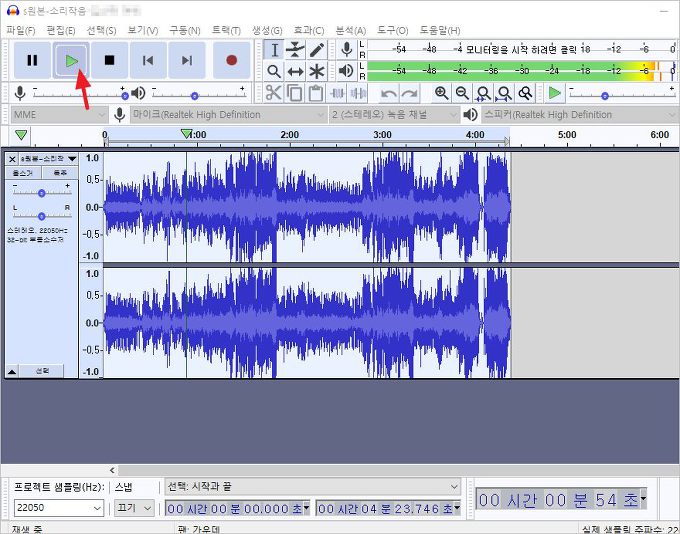Open the 도움말(H) menu
The image size is (680, 534).
coord(439,30)
